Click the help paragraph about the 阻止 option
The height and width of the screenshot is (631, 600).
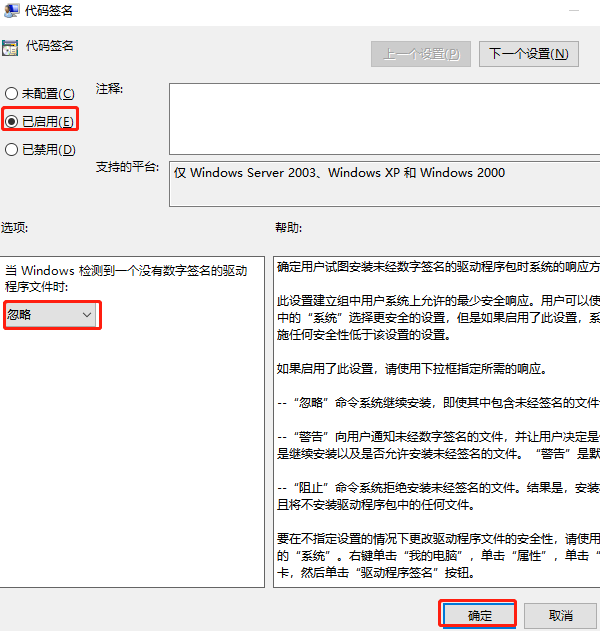click(x=438, y=497)
